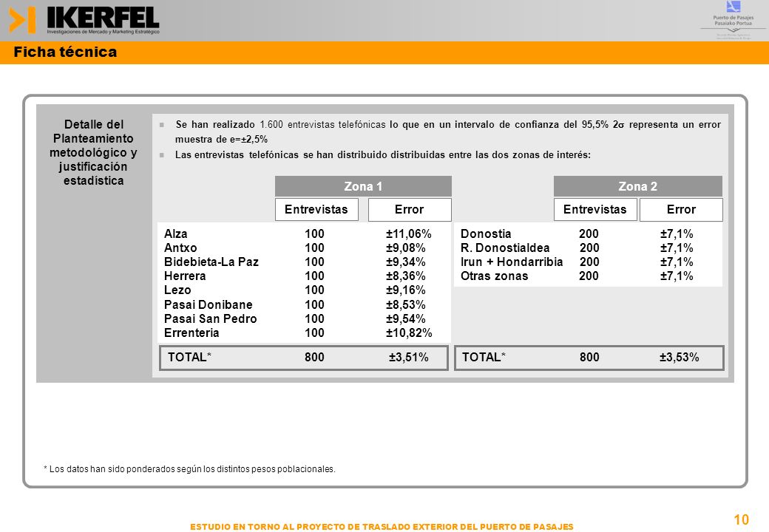Select the 'Zona 2' table header
This screenshot has width=769, height=532.
point(637,186)
